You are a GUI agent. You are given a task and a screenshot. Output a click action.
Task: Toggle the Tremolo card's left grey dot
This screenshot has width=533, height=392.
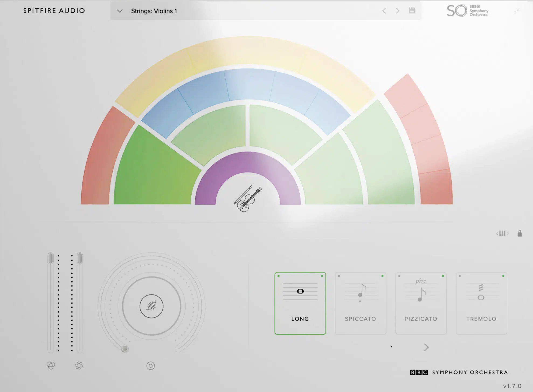coord(460,276)
